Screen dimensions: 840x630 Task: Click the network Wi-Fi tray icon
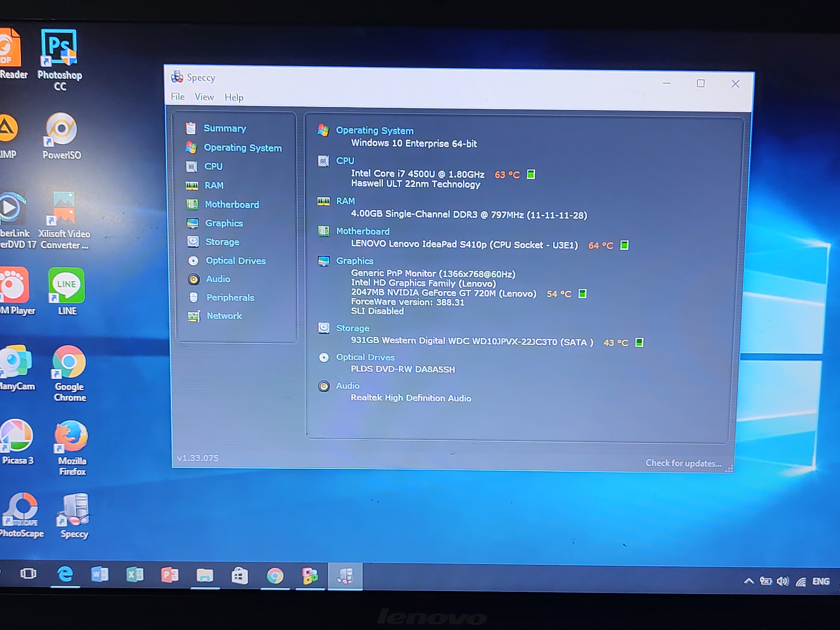[x=801, y=582]
